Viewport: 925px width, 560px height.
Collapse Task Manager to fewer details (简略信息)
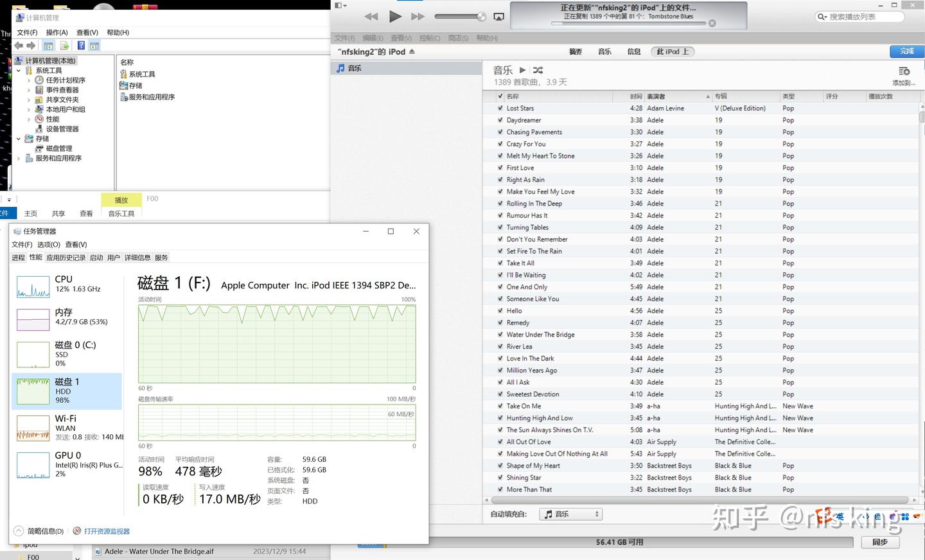pyautogui.click(x=39, y=531)
